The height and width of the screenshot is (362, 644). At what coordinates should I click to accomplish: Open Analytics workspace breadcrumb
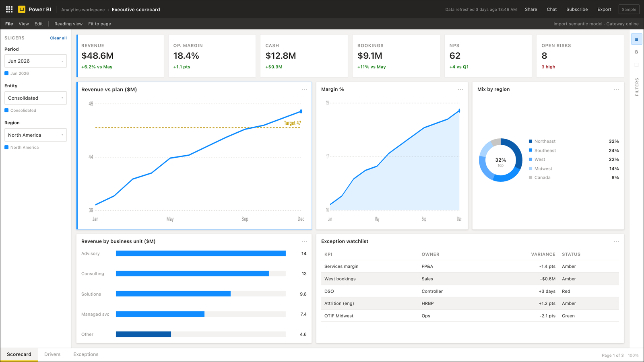pos(83,10)
